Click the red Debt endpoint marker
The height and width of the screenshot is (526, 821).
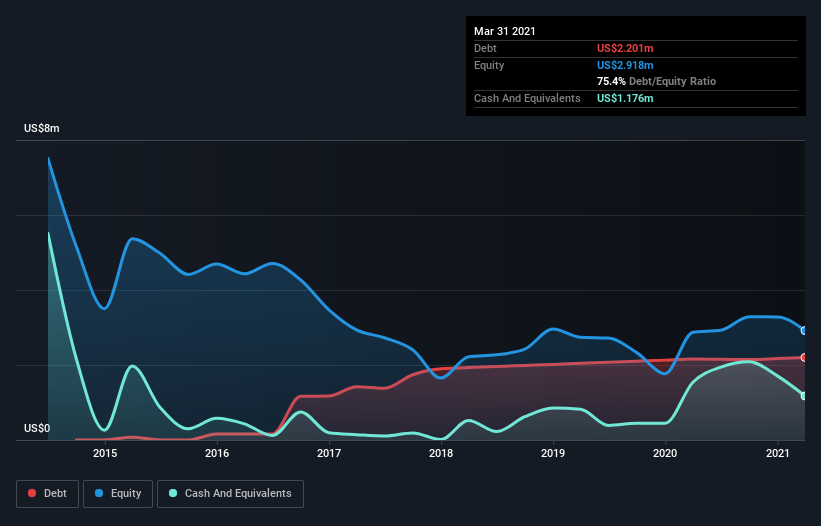[x=804, y=357]
